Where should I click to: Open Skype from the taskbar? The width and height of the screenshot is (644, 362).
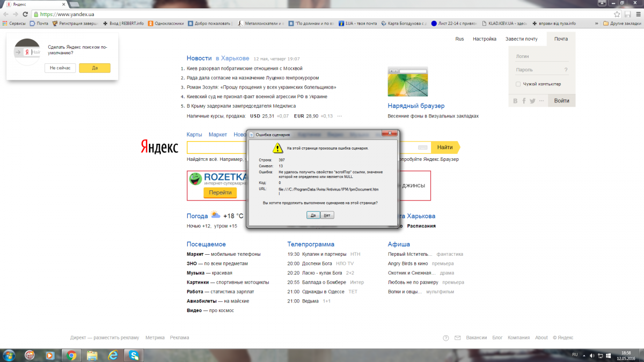[x=133, y=355]
